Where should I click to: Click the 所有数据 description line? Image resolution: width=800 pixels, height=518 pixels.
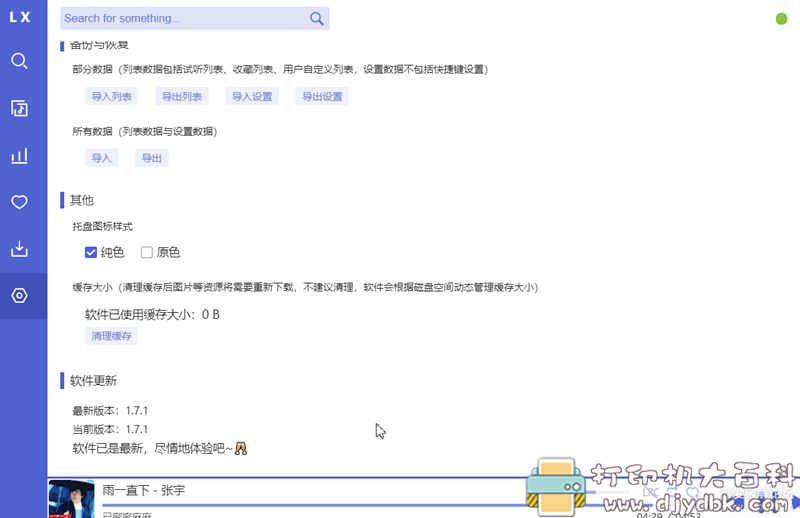coord(145,132)
